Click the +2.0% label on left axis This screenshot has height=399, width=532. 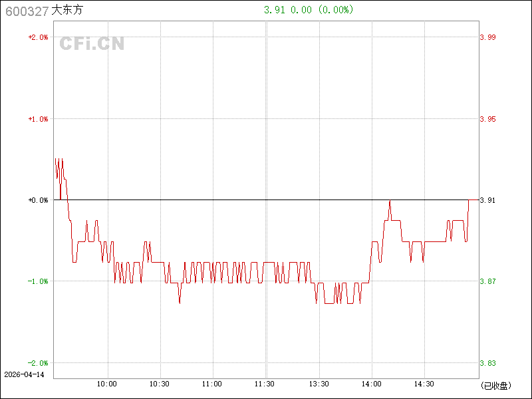tap(38, 37)
